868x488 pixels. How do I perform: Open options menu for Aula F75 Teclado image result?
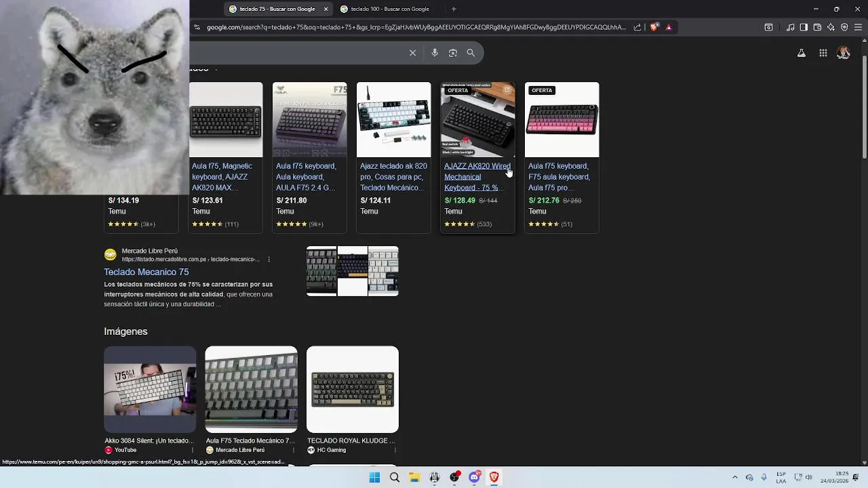point(293,450)
